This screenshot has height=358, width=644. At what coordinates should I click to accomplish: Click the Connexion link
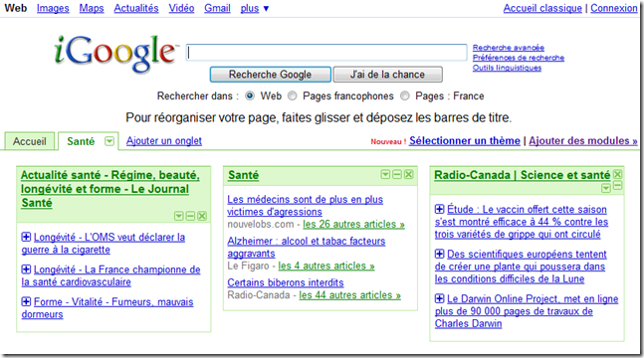click(x=613, y=8)
